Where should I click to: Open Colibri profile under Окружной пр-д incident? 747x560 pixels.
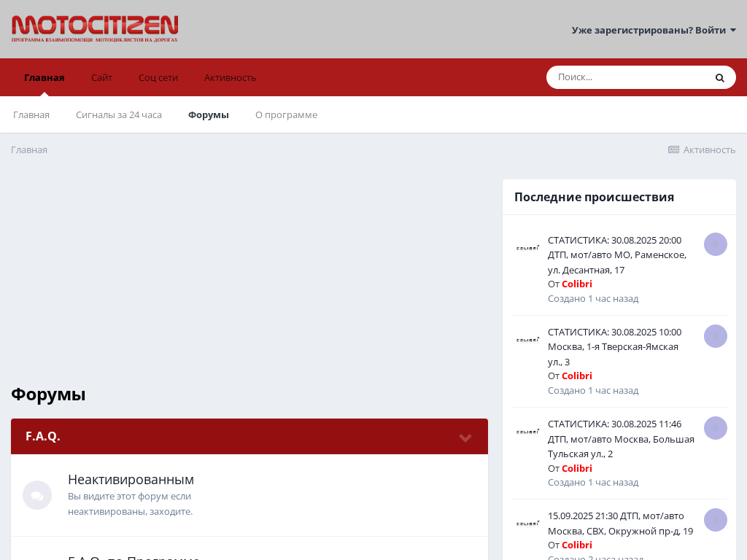(576, 545)
